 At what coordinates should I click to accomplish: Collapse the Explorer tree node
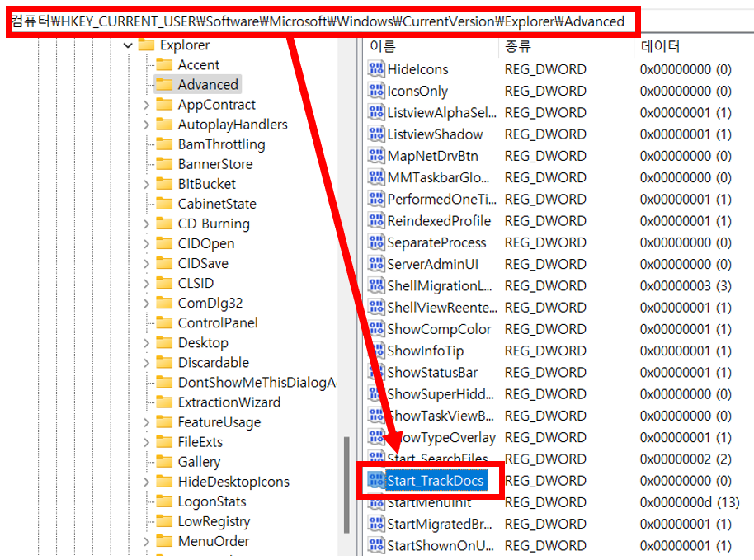point(127,45)
